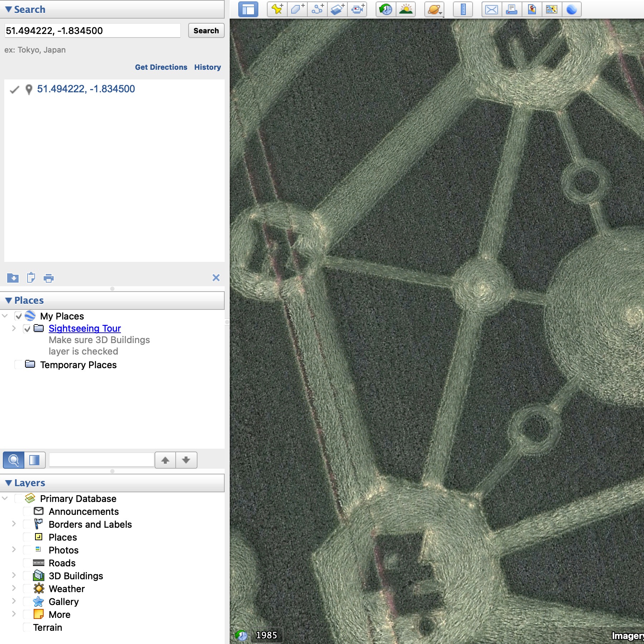Toggle the sidebar visibility icon

pos(248,10)
